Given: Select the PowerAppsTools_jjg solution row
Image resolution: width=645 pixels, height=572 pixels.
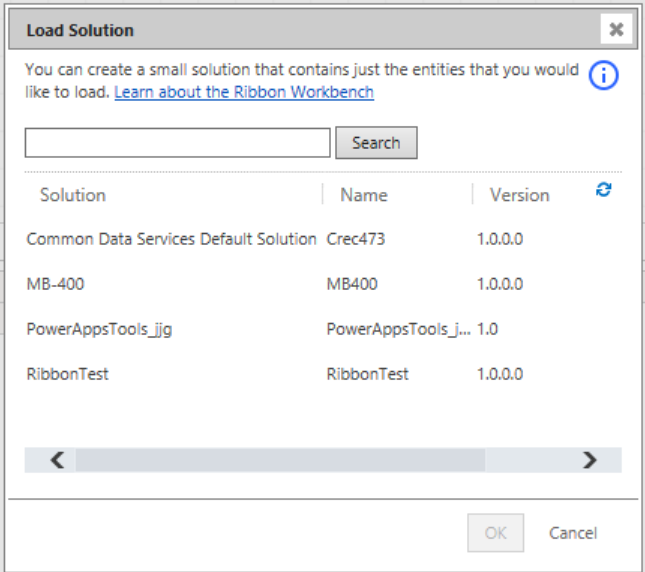Looking at the screenshot, I should 323,329.
